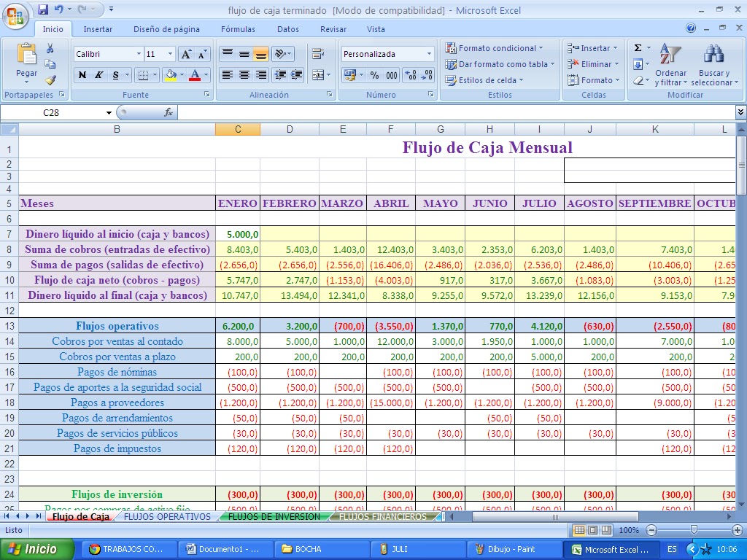
Task: Open the Revisar ribbon tab
Action: coord(333,29)
